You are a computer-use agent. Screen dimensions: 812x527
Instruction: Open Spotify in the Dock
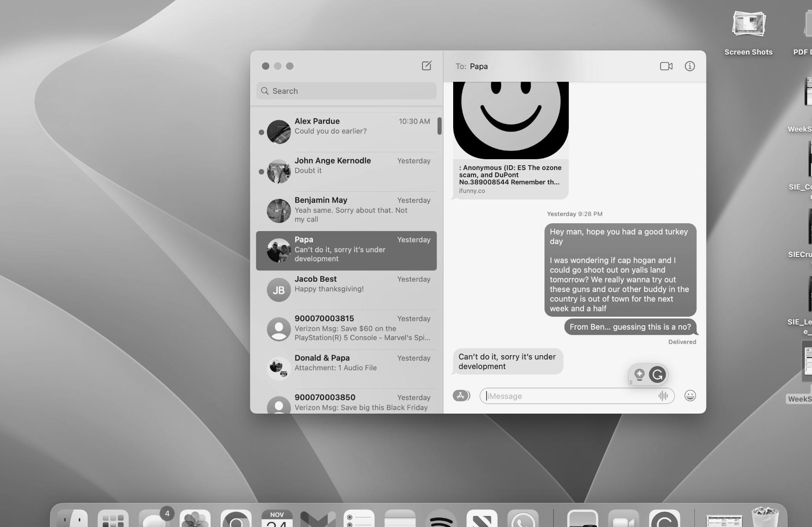coord(441,518)
